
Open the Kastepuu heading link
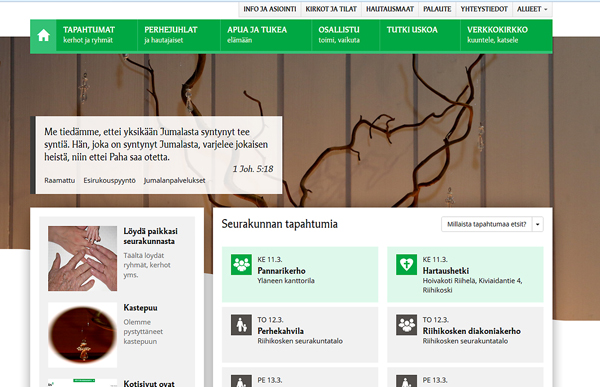pos(140,308)
